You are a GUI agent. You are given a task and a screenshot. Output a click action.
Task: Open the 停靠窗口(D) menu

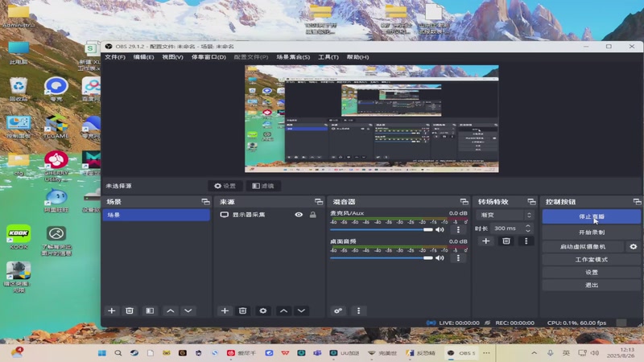tap(208, 57)
